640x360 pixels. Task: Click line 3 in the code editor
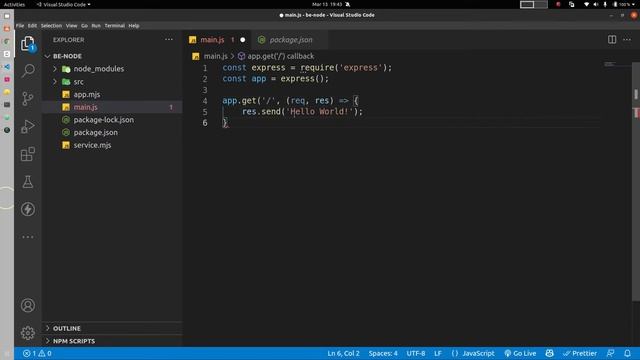click(x=410, y=89)
